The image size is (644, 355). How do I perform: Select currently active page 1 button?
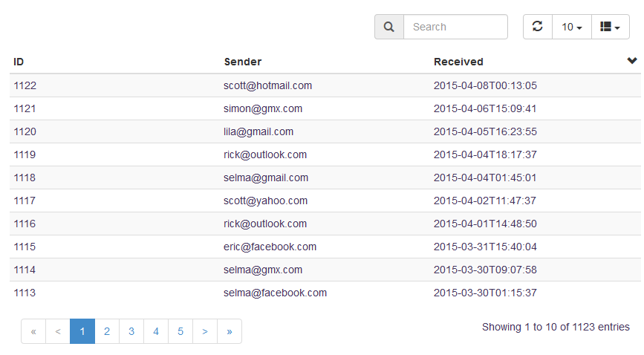tap(82, 331)
